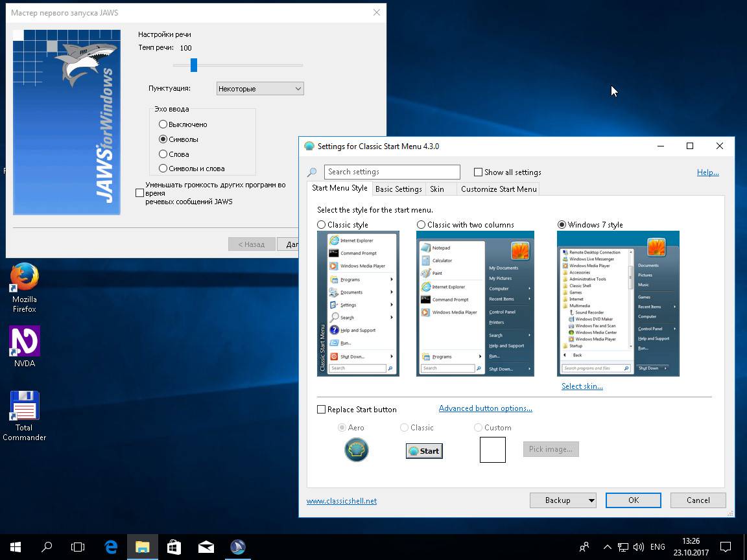Click Classic style menu preview image
747x560 pixels.
pos(358,304)
